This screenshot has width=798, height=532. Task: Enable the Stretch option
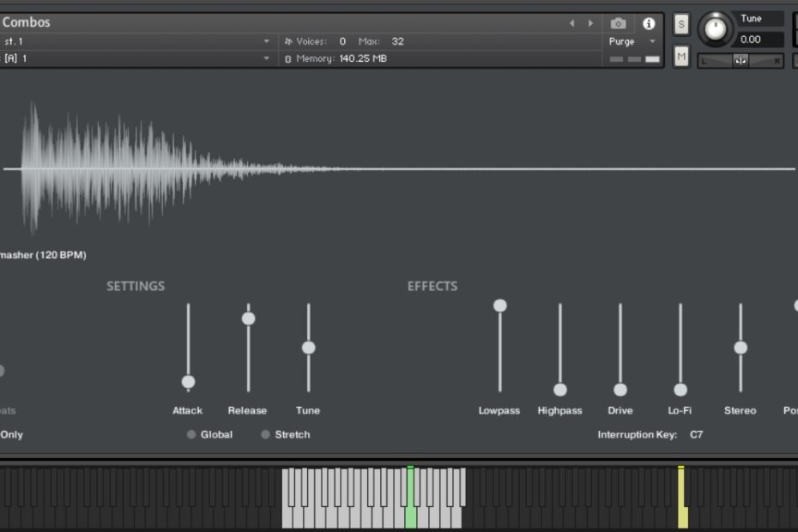tap(266, 435)
